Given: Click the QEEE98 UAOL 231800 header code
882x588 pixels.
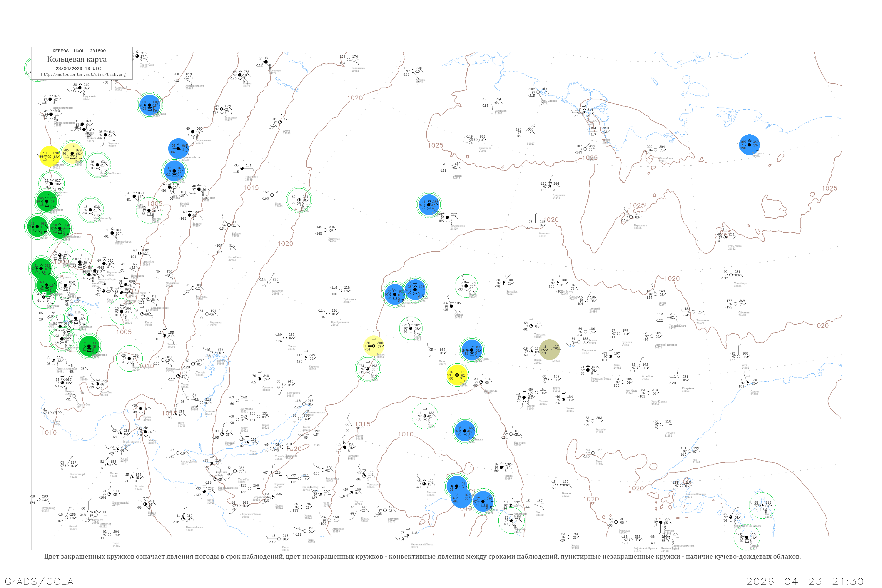Looking at the screenshot, I should (x=79, y=51).
